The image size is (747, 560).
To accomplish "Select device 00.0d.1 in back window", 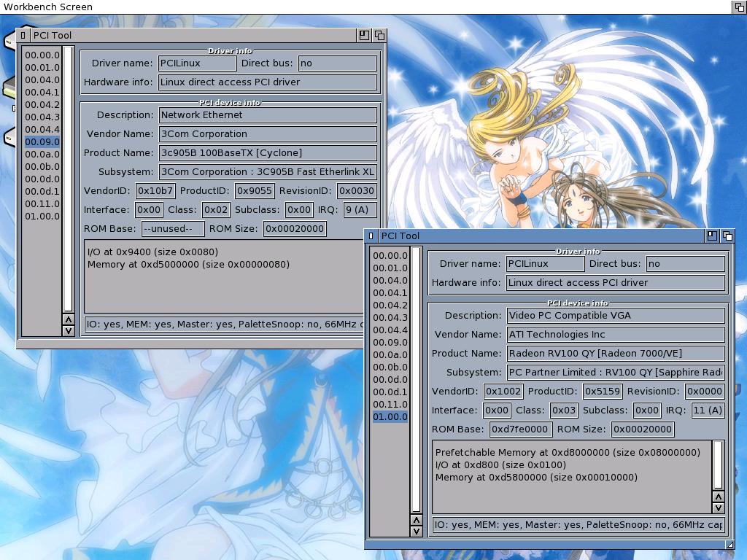I will point(42,192).
